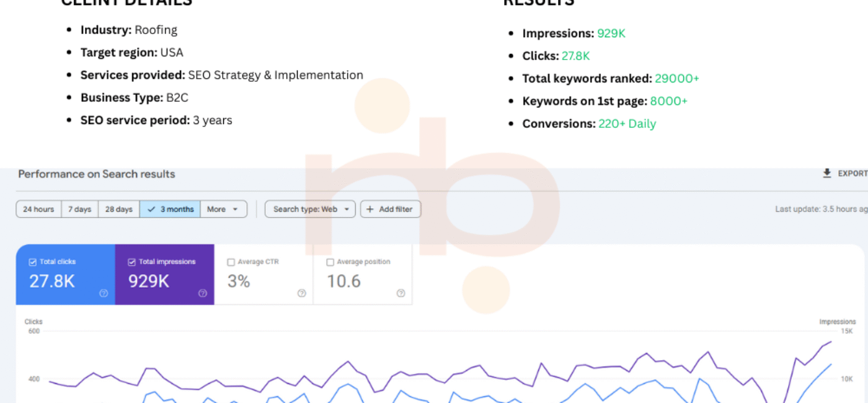This screenshot has height=403, width=868.
Task: Click the 15K value on impressions axis
Action: coord(846,331)
